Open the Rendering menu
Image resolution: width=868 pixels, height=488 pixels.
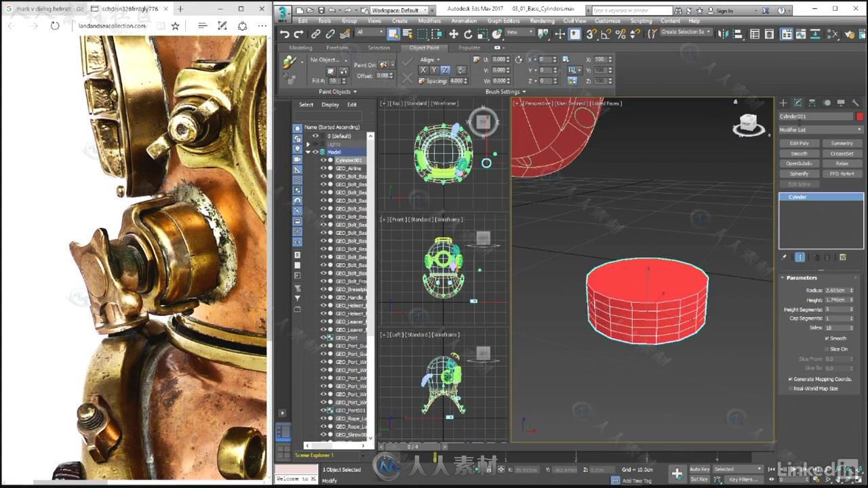tap(542, 21)
